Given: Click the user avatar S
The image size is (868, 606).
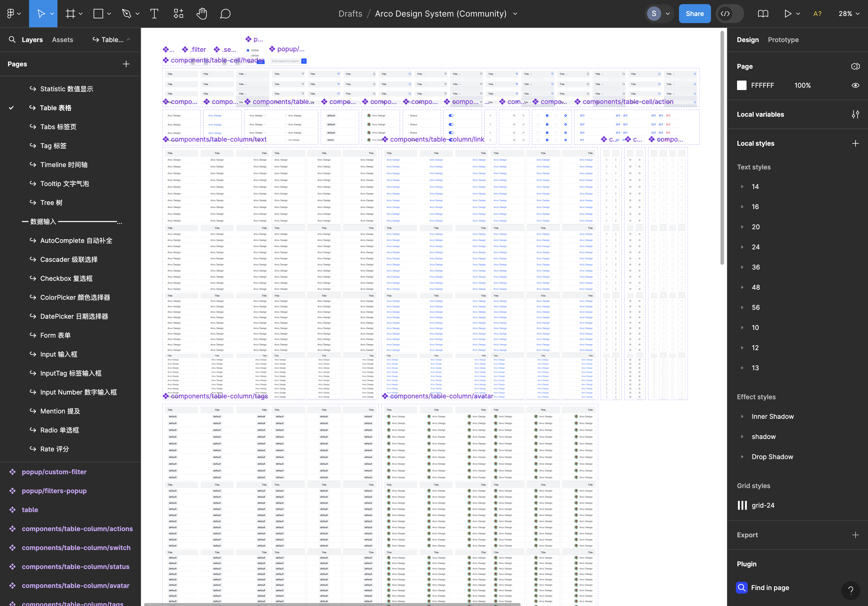Looking at the screenshot, I should (654, 14).
